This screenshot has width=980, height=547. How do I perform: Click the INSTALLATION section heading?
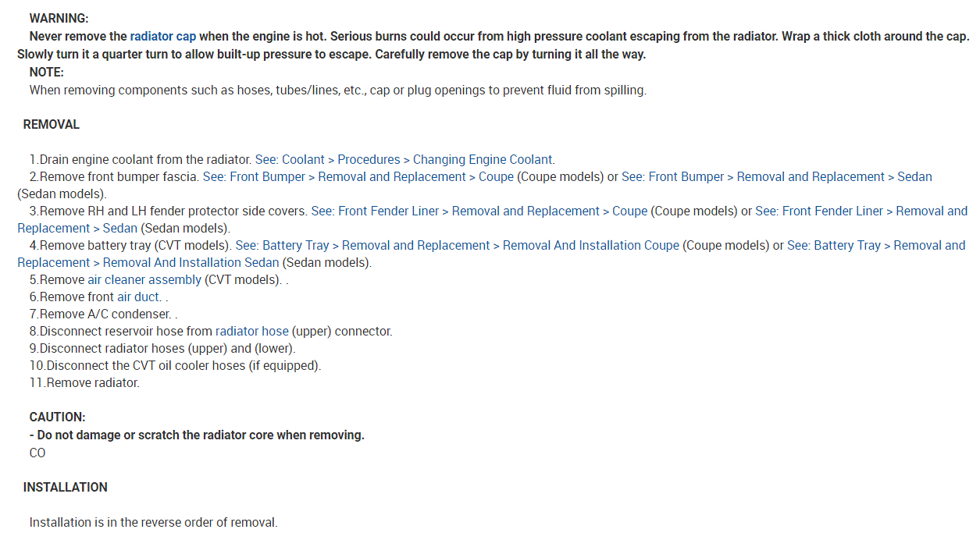coord(66,487)
